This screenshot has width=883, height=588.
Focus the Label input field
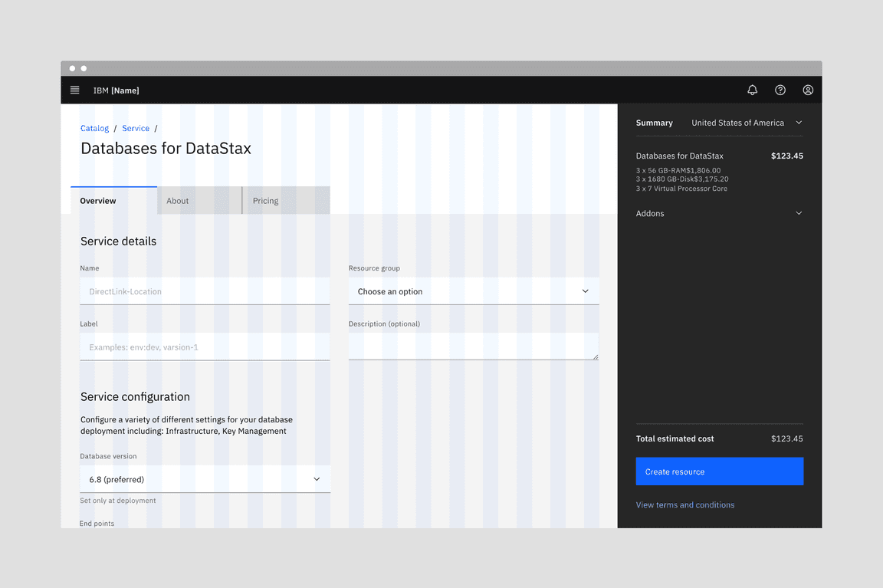coord(205,347)
